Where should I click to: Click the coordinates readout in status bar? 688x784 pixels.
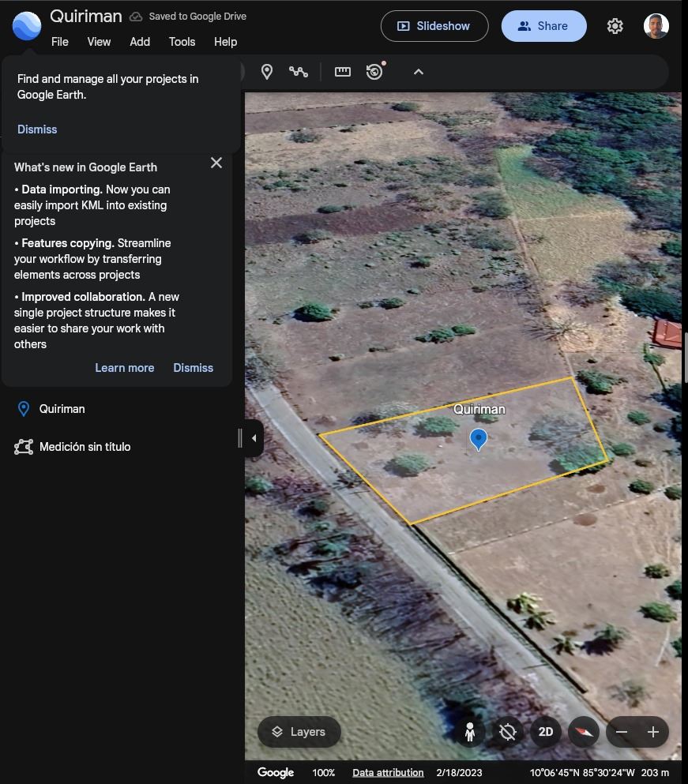coord(582,772)
